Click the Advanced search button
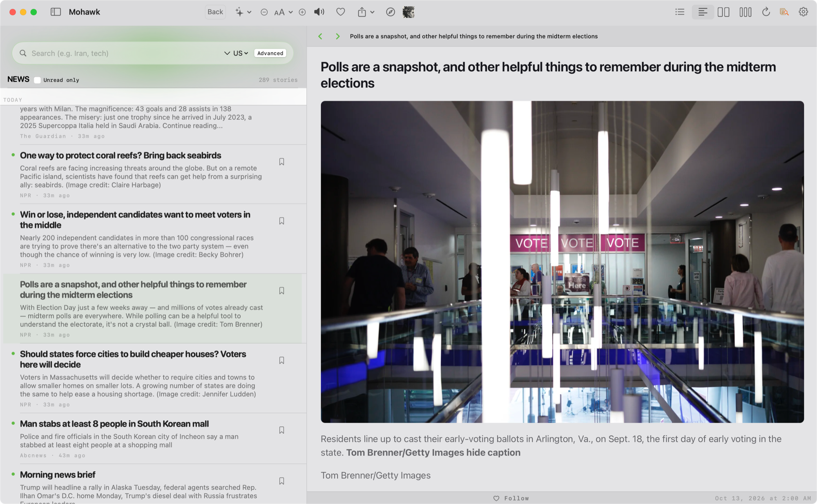The height and width of the screenshot is (504, 817). tap(270, 54)
